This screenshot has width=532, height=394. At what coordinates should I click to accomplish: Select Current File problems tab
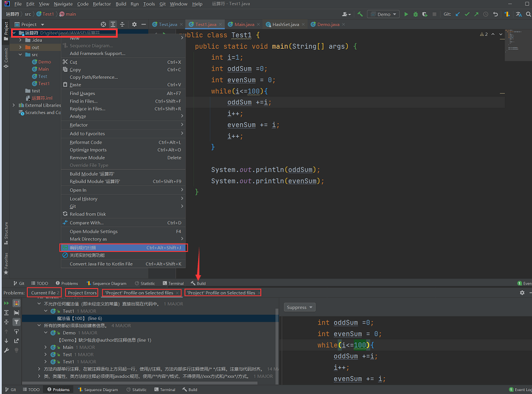tap(45, 293)
